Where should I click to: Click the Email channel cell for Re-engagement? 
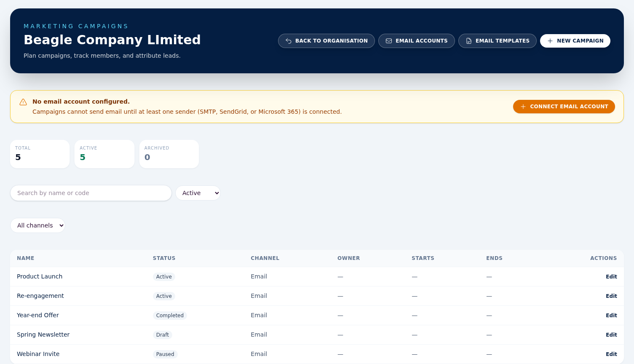pyautogui.click(x=259, y=296)
